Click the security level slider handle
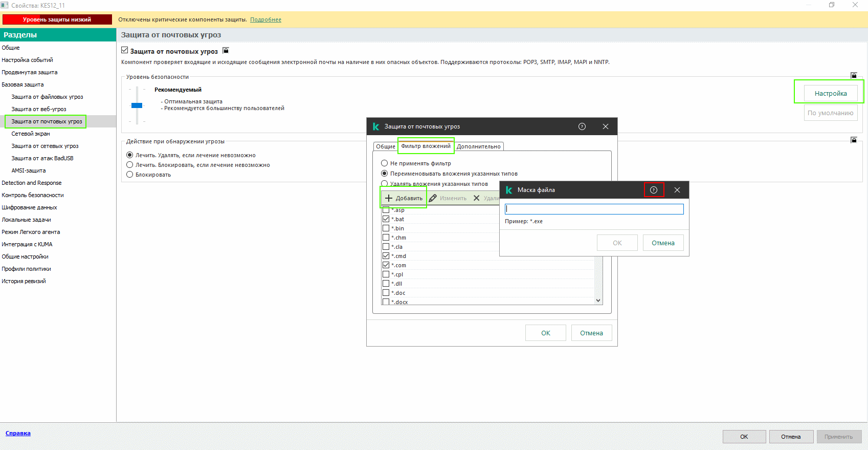Viewport: 868px width, 450px height. point(137,105)
